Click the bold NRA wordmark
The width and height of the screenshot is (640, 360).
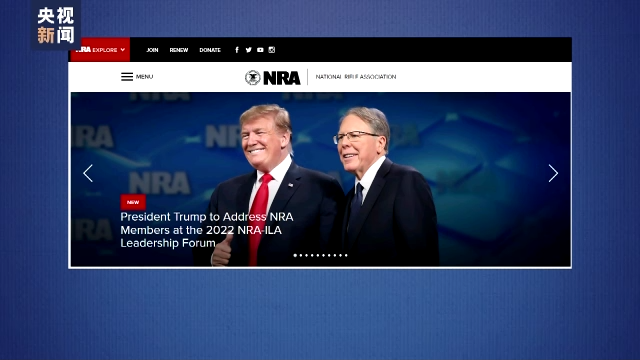click(x=282, y=78)
